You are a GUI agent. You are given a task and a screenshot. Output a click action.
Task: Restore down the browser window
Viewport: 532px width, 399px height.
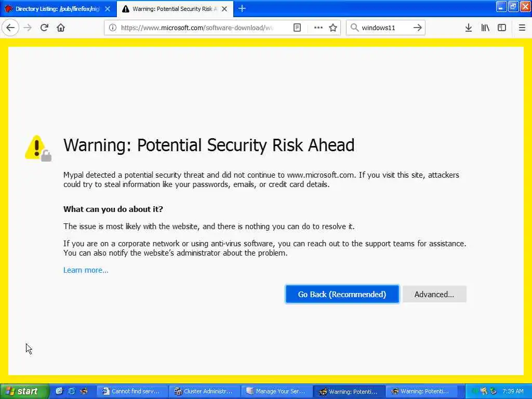pyautogui.click(x=513, y=6)
